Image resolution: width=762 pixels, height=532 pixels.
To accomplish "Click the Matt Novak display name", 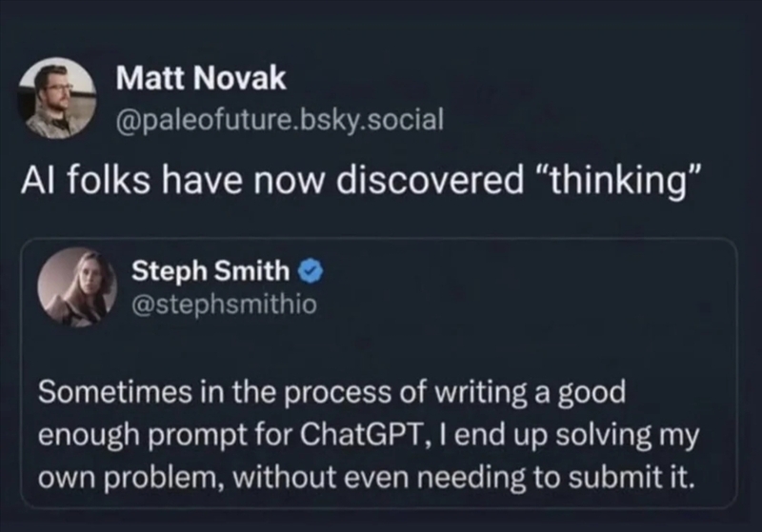I will point(200,80).
